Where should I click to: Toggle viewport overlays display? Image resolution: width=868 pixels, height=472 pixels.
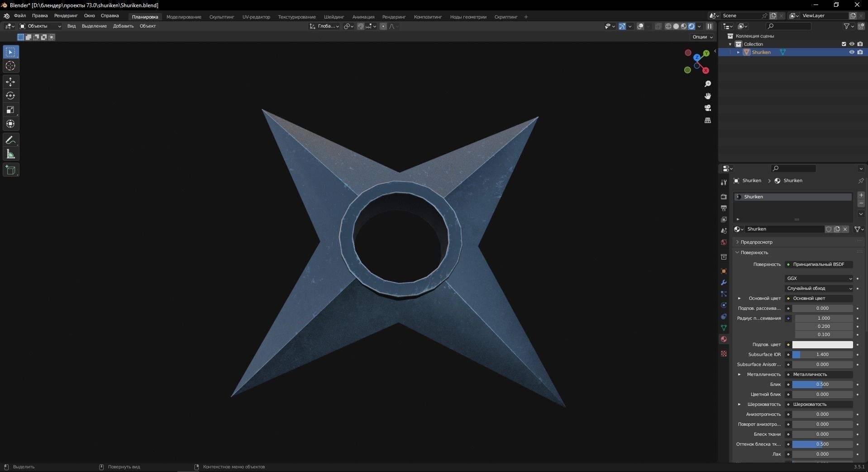point(640,26)
